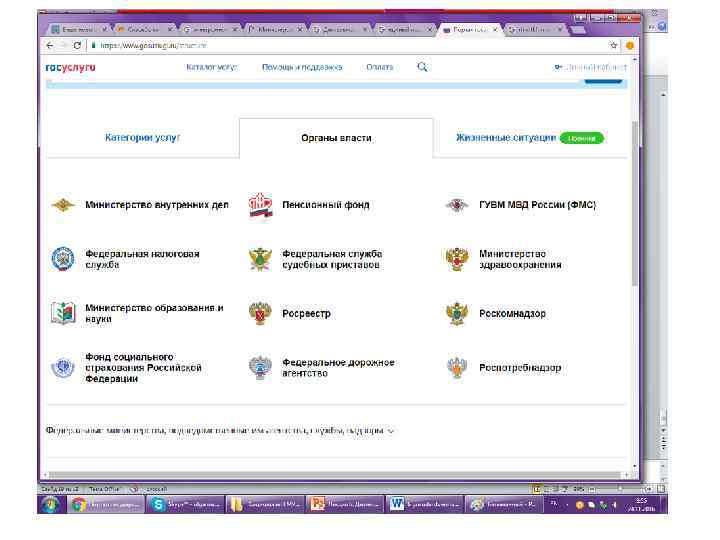Click the browser reload button

[77, 45]
